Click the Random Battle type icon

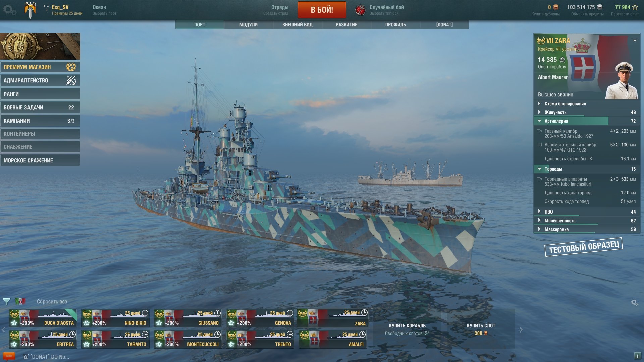click(x=360, y=10)
